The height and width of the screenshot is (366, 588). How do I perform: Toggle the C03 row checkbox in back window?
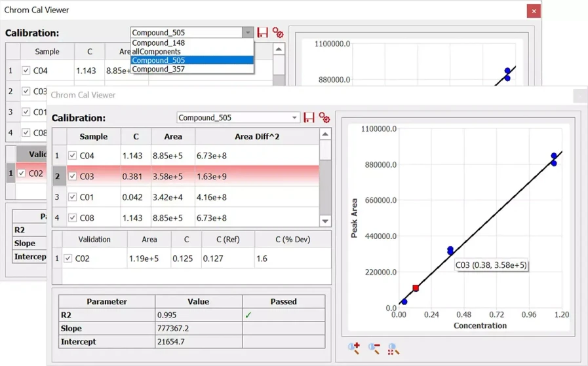coord(26,91)
